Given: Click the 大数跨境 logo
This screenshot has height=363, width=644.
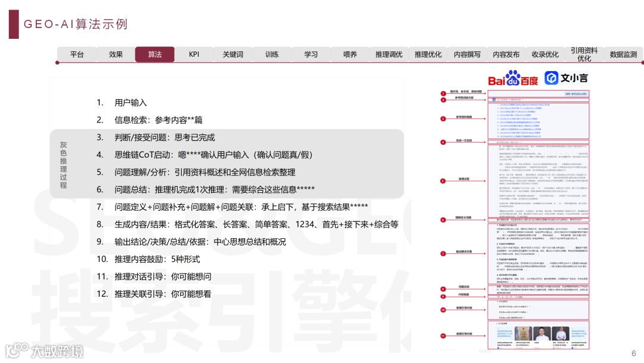Looking at the screenshot, I should (44, 350).
